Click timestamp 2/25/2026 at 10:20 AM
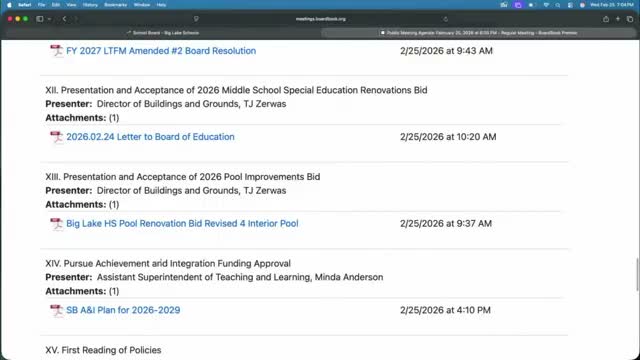 (448, 137)
